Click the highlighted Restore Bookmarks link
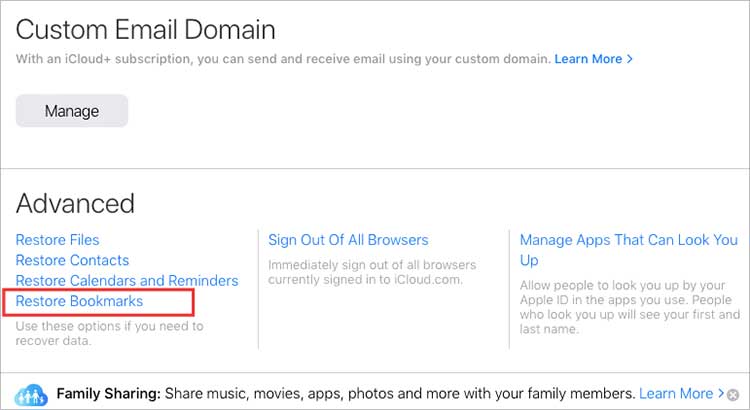750x410 pixels. (79, 301)
